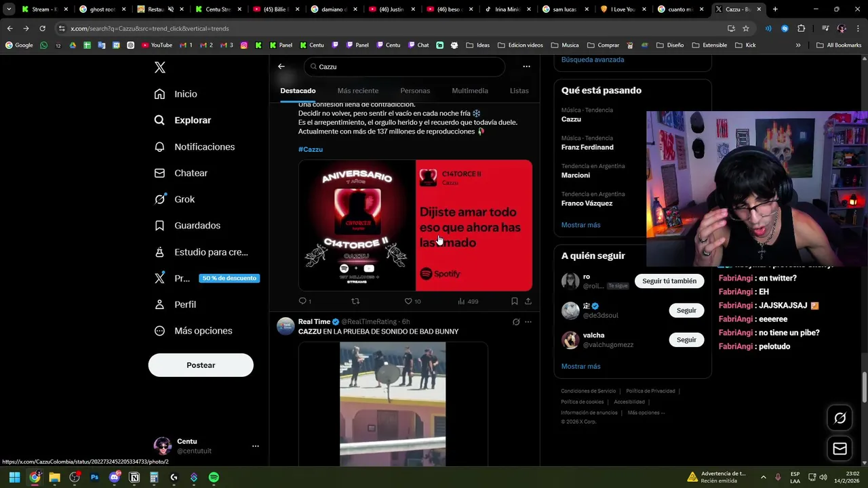Like the post with 10 likes

click(412, 301)
